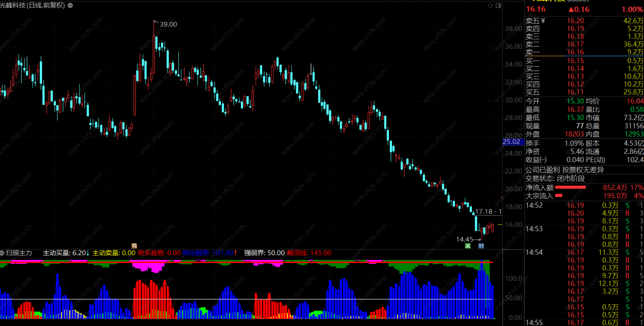
Task: Click the 大宗流入 red bar
Action: [559, 196]
